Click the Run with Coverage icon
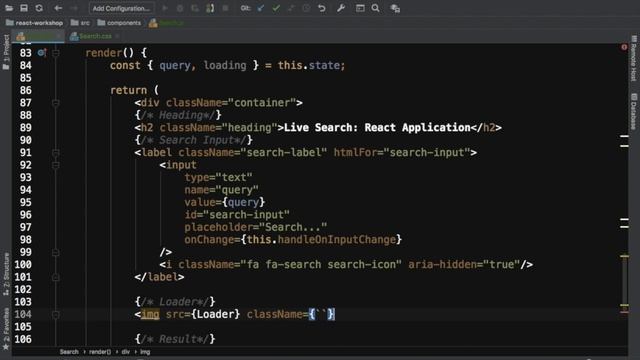640x360 pixels. pyautogui.click(x=195, y=8)
